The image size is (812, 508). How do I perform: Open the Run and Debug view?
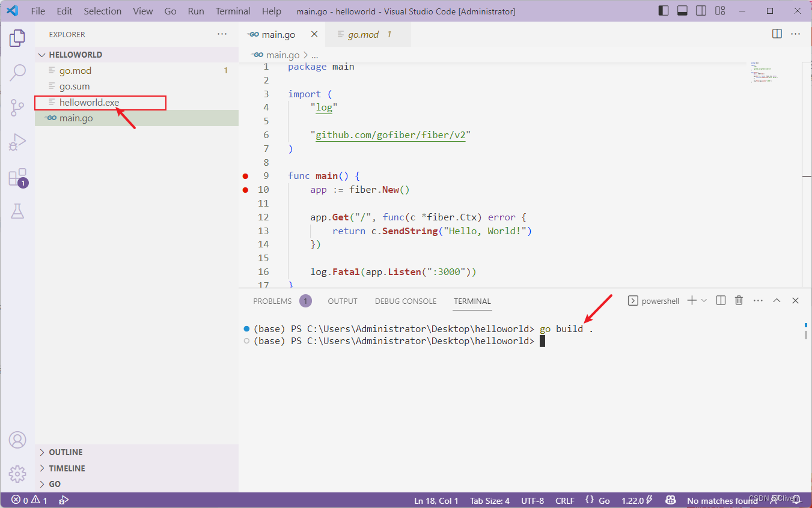(x=17, y=142)
